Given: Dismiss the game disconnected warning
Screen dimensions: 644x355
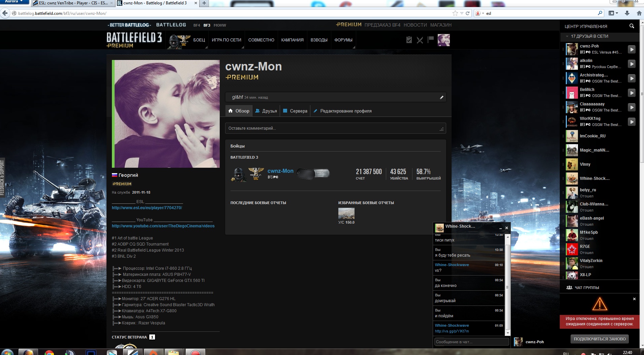Looking at the screenshot, I should [x=634, y=299].
